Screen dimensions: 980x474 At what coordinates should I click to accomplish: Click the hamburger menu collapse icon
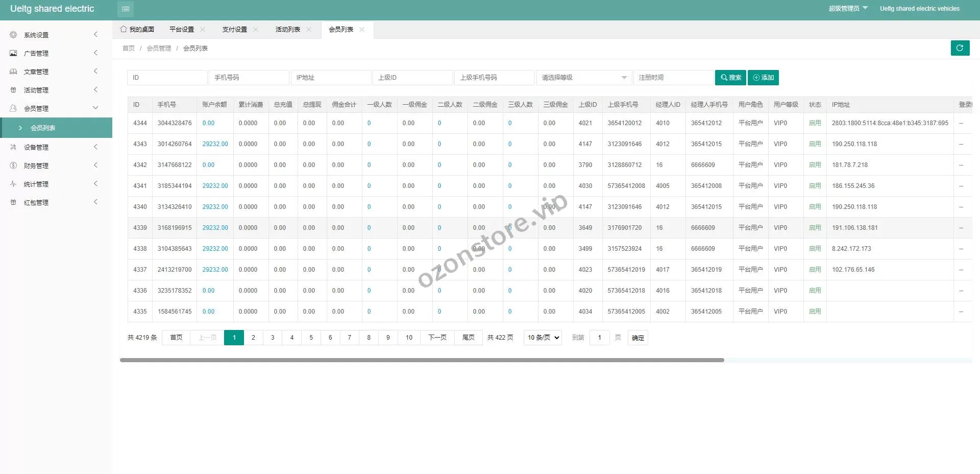coord(126,9)
